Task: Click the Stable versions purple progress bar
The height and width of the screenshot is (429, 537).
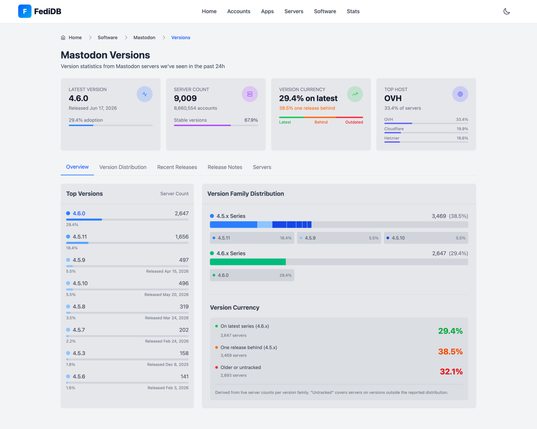Action: (x=216, y=125)
